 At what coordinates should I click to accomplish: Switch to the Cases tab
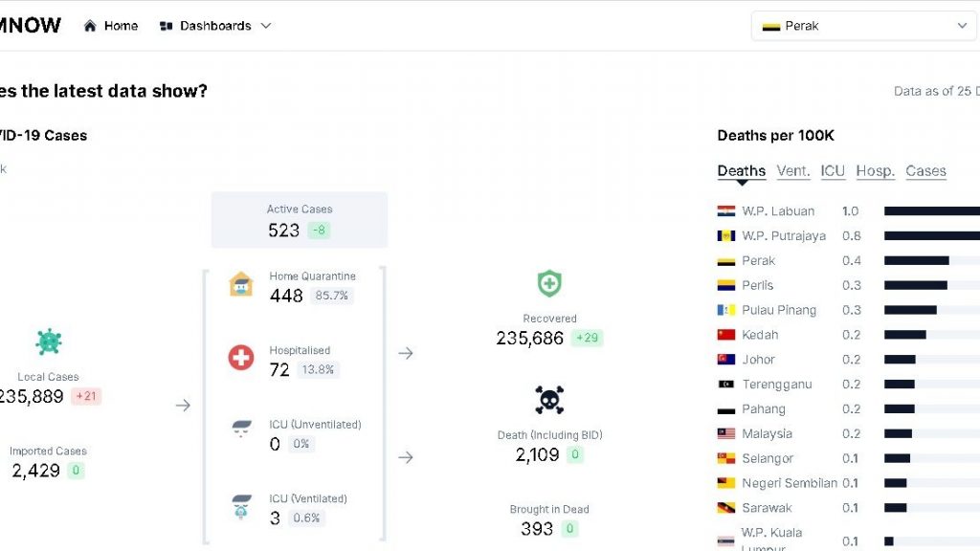[x=925, y=171]
